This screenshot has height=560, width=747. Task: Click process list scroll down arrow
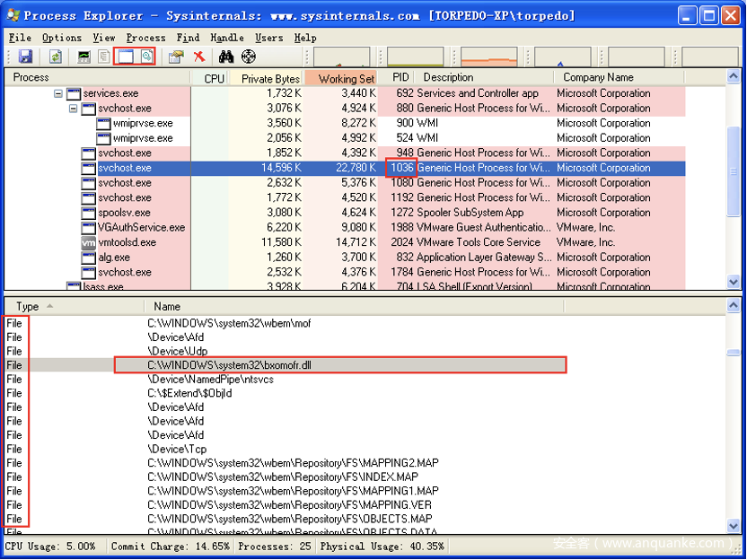tap(734, 282)
